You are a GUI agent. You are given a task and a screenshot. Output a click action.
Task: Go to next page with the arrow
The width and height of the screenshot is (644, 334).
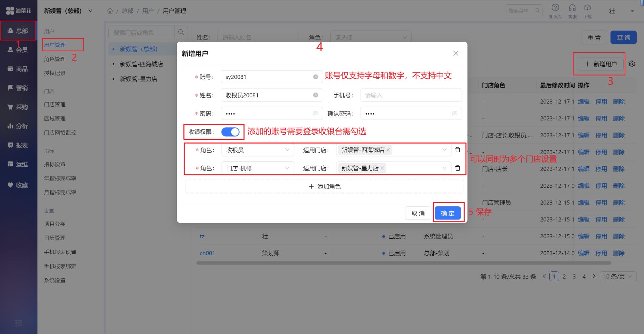pyautogui.click(x=594, y=276)
